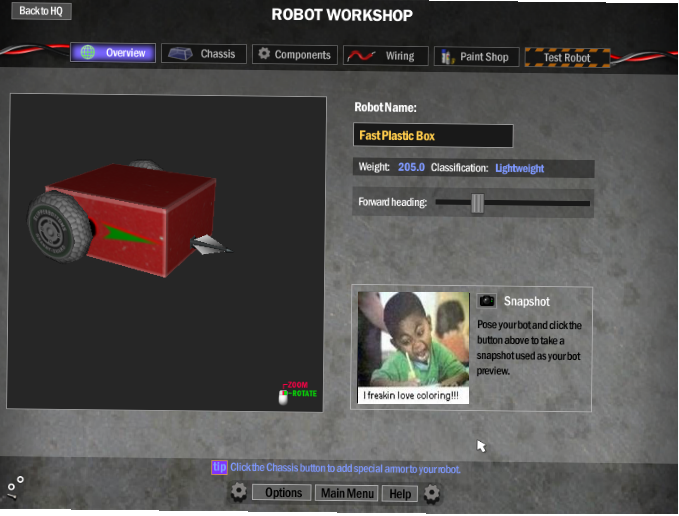Click the Forward heading slider handle
679x516 pixels.
[477, 203]
